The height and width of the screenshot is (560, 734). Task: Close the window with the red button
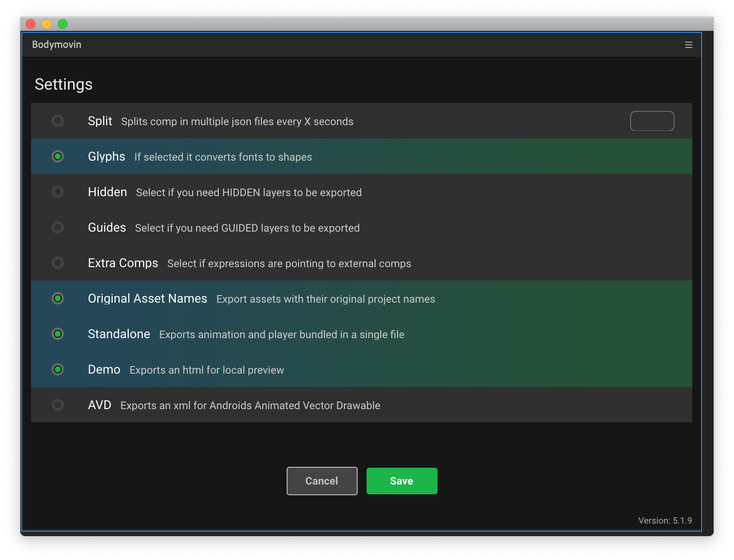31,24
